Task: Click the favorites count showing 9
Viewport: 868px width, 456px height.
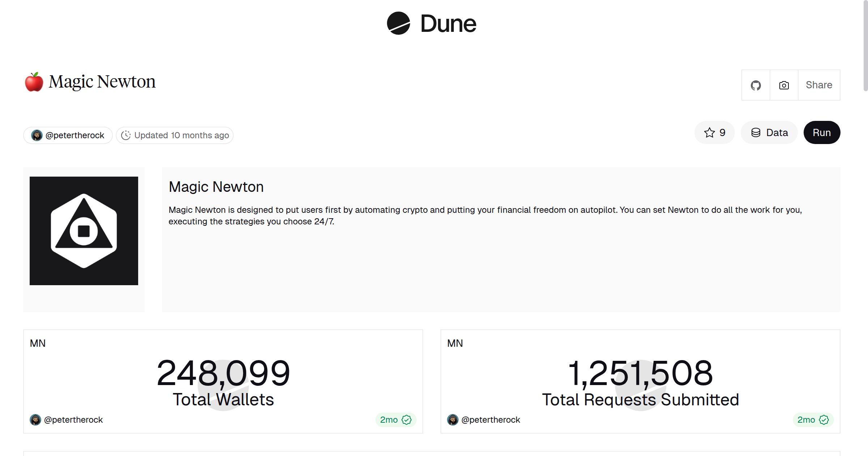Action: point(722,132)
